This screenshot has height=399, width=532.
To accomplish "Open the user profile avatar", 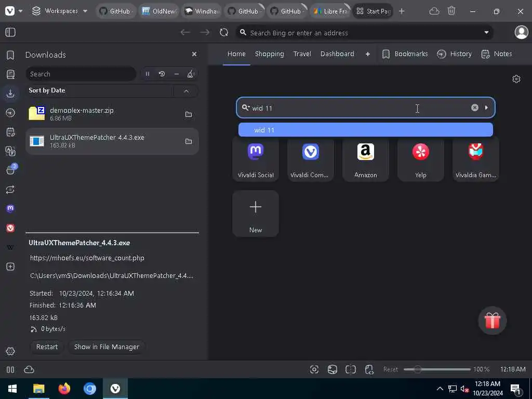I will pos(521,32).
